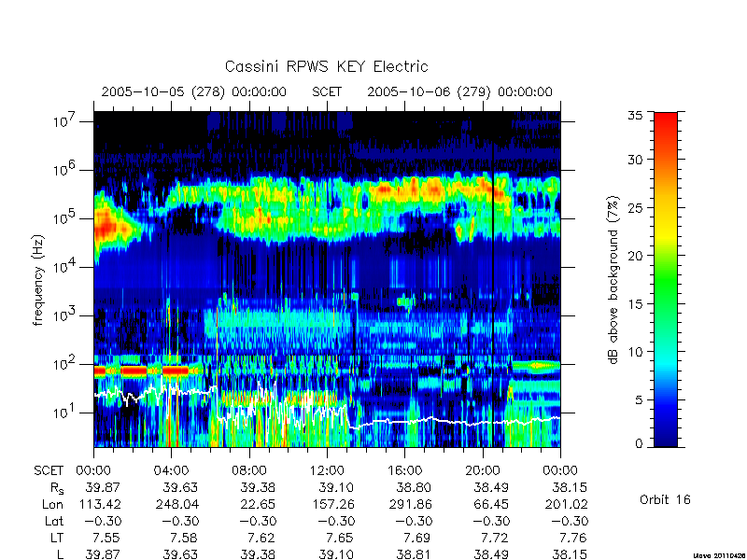Click the 10^7 frequency tick label
Image resolution: width=747 pixels, height=560 pixels.
coord(65,121)
